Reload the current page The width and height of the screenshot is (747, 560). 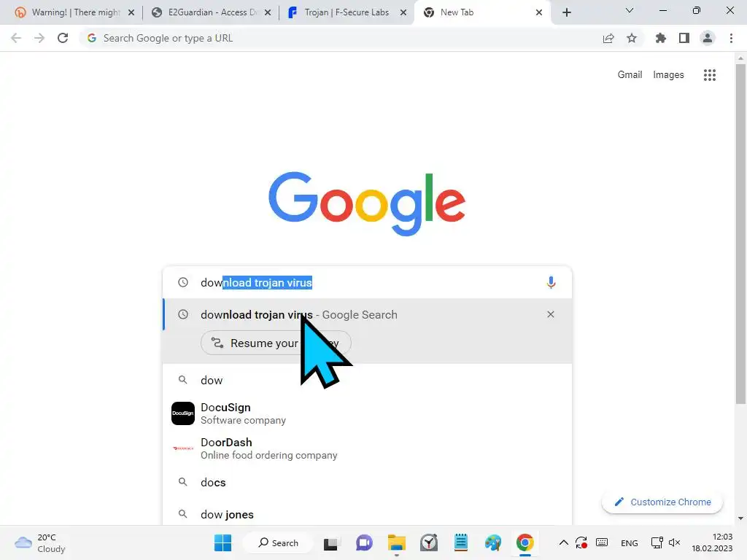63,38
